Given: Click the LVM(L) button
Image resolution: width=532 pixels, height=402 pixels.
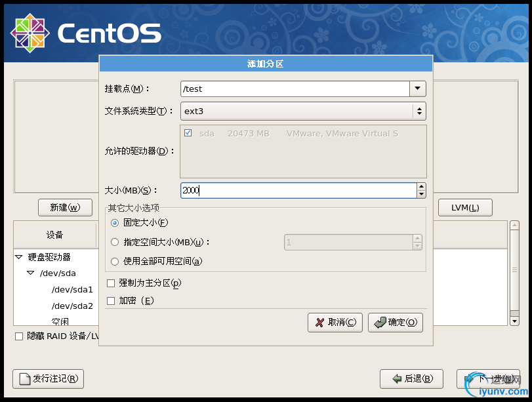Looking at the screenshot, I should tap(465, 207).
